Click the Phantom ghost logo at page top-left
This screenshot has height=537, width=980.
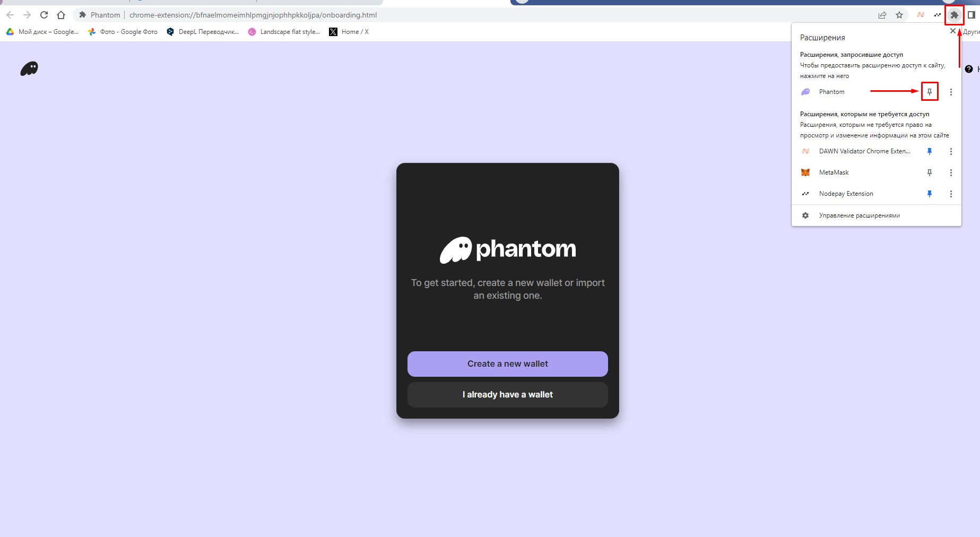click(x=29, y=68)
